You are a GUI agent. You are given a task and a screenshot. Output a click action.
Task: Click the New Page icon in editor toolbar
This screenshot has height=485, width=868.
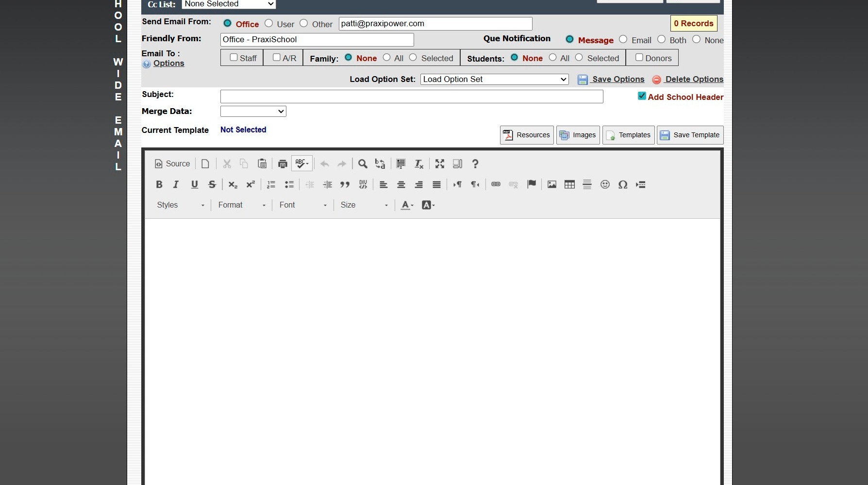tap(205, 164)
